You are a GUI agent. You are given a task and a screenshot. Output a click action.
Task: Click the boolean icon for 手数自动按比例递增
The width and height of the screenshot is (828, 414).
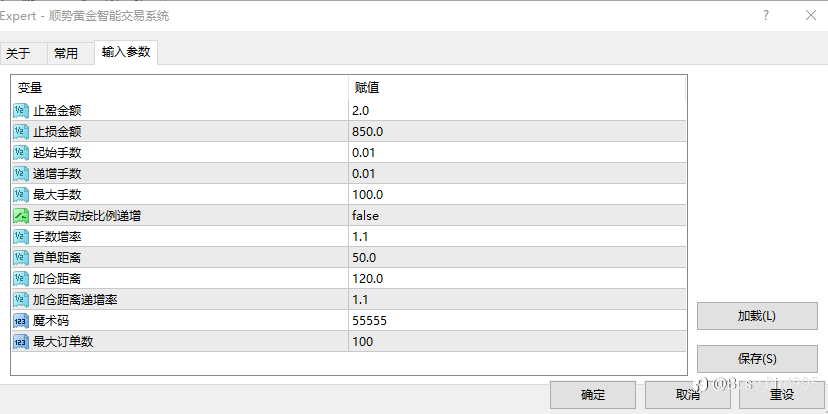pyautogui.click(x=21, y=215)
